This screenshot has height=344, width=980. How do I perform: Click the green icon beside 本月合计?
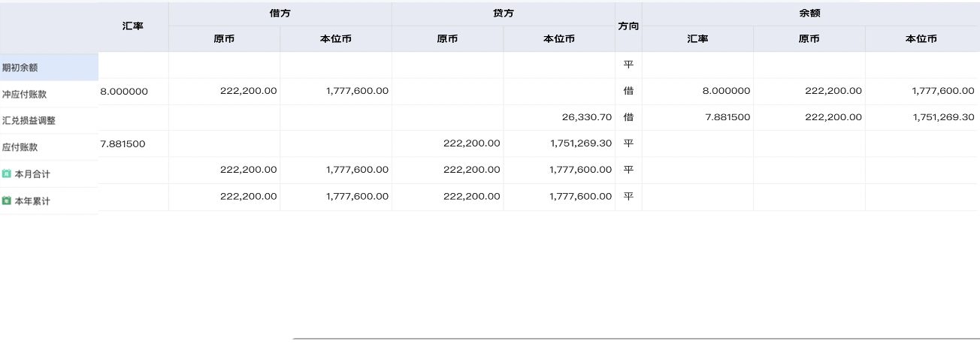coord(7,174)
